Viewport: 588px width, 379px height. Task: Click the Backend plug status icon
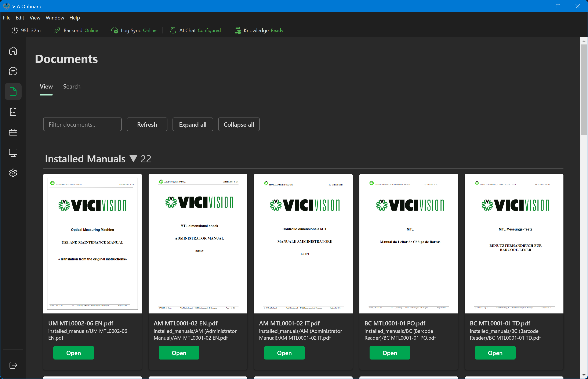57,30
